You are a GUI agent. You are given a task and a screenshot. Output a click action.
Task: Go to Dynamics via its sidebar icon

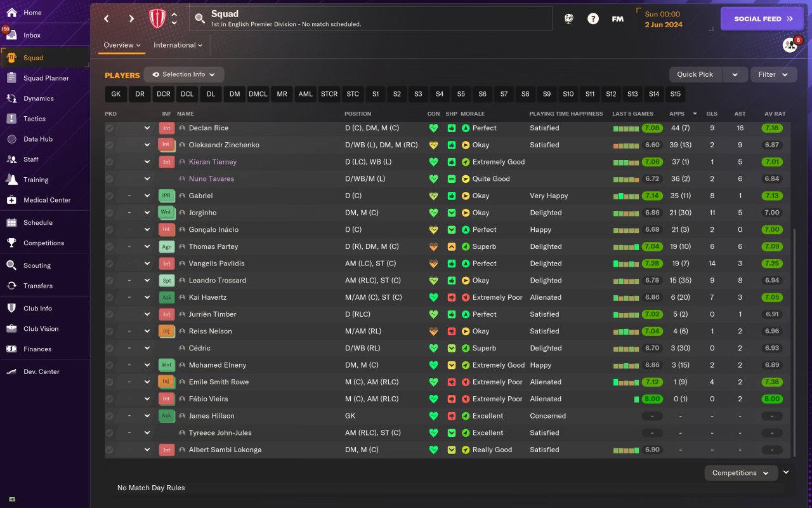(x=11, y=98)
